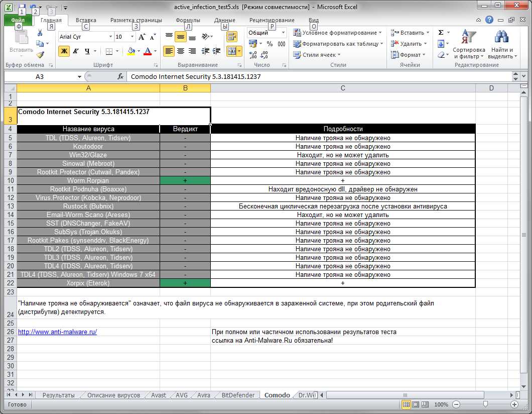Click decrease decimal icon

(x=264, y=55)
